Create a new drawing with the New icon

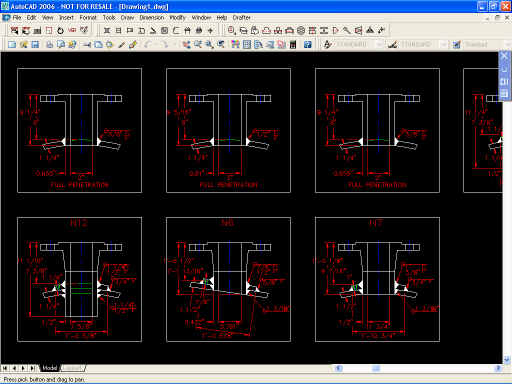(x=12, y=44)
